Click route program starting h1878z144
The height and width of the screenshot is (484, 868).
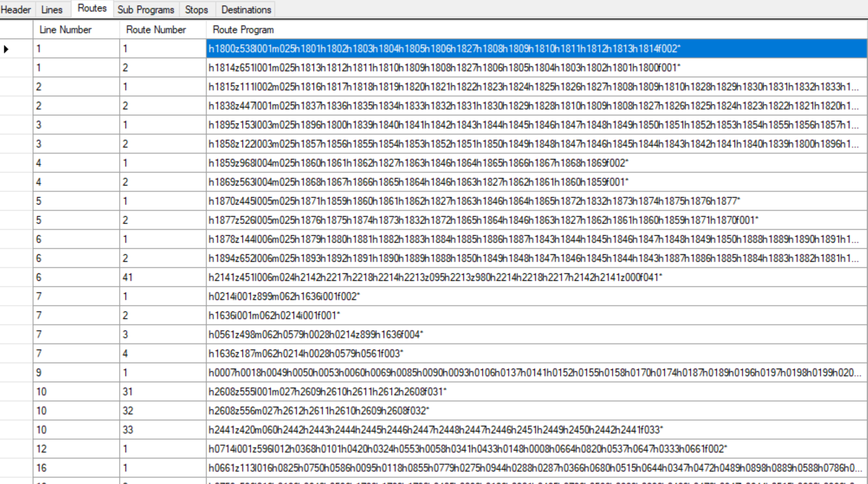pos(537,239)
